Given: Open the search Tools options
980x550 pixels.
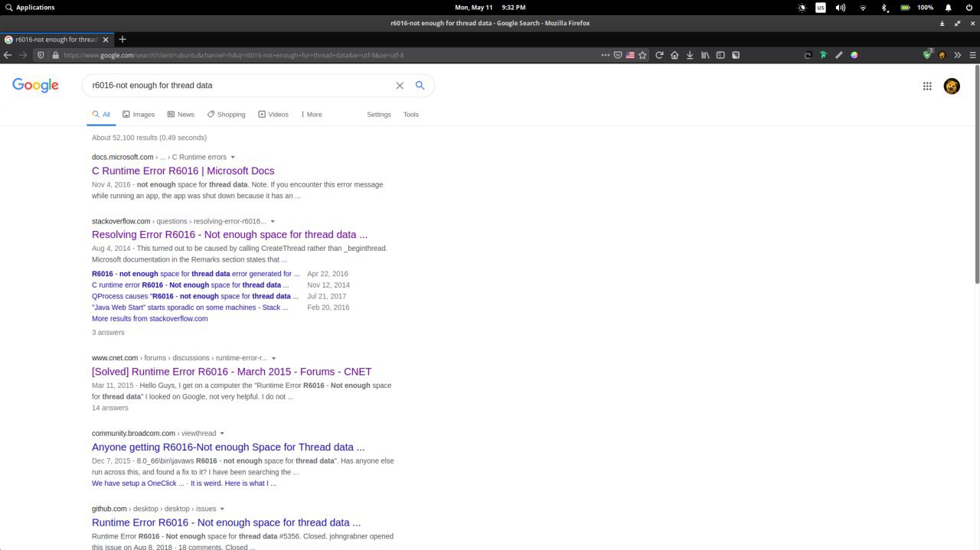Looking at the screenshot, I should coord(411,115).
